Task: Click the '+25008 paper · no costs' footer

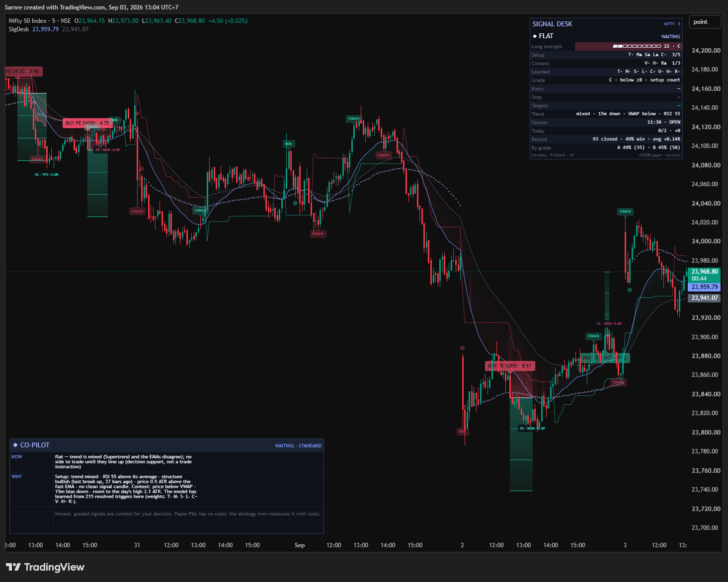Action: click(x=659, y=155)
